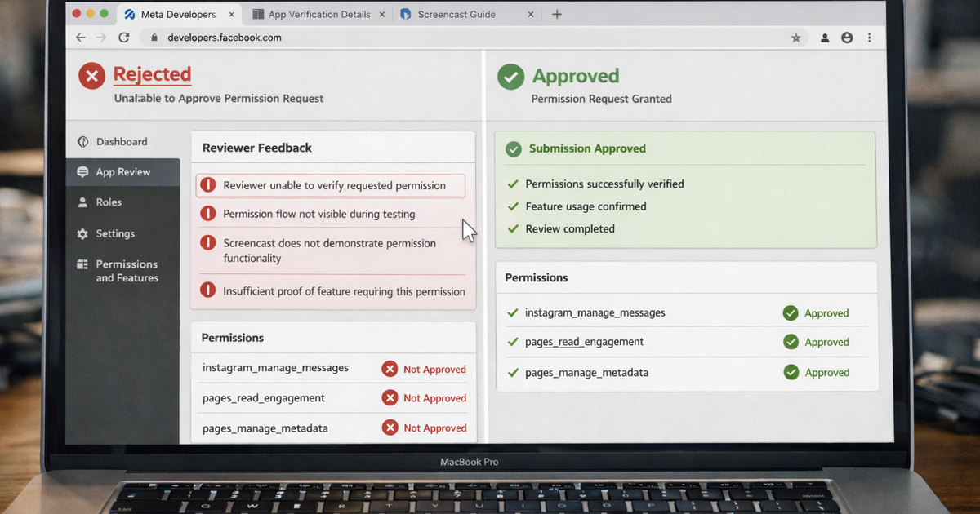This screenshot has width=980, height=514.
Task: Click green check icon for approved pages_read_engagement
Action: pyautogui.click(x=791, y=342)
